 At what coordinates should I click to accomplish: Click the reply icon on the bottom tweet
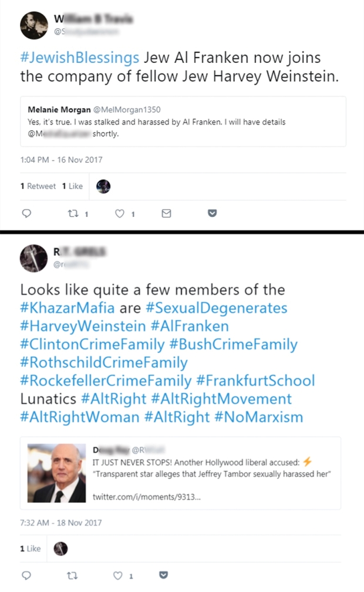26,575
